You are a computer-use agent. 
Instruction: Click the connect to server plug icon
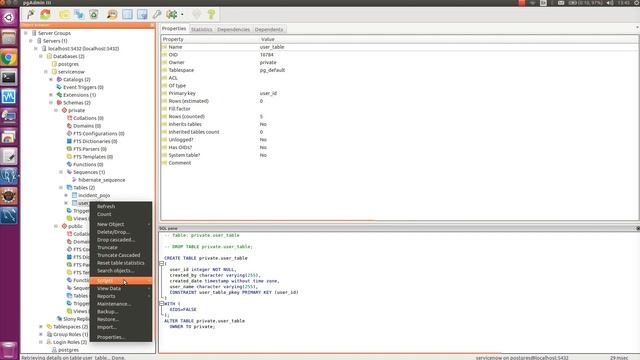31,14
